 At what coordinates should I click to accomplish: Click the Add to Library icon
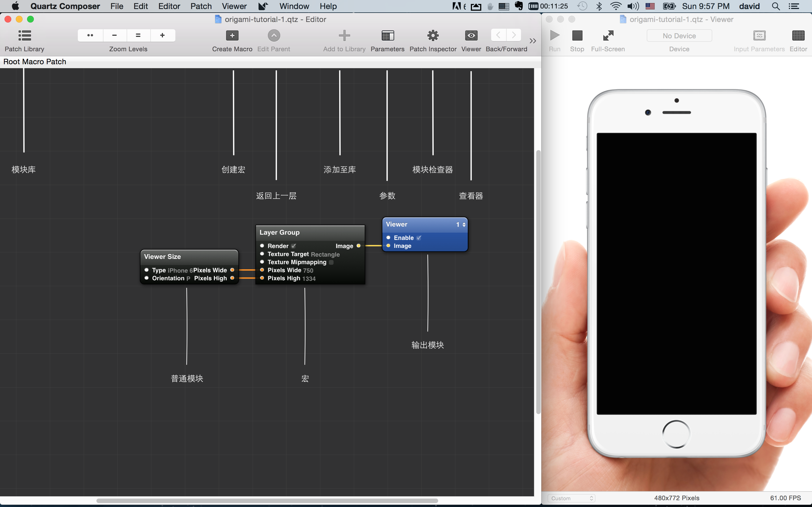point(344,35)
